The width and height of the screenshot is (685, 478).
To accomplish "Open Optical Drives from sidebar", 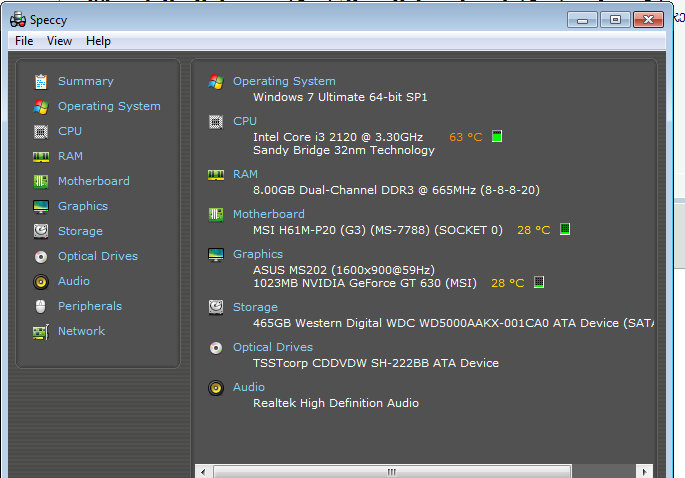I will click(x=98, y=256).
